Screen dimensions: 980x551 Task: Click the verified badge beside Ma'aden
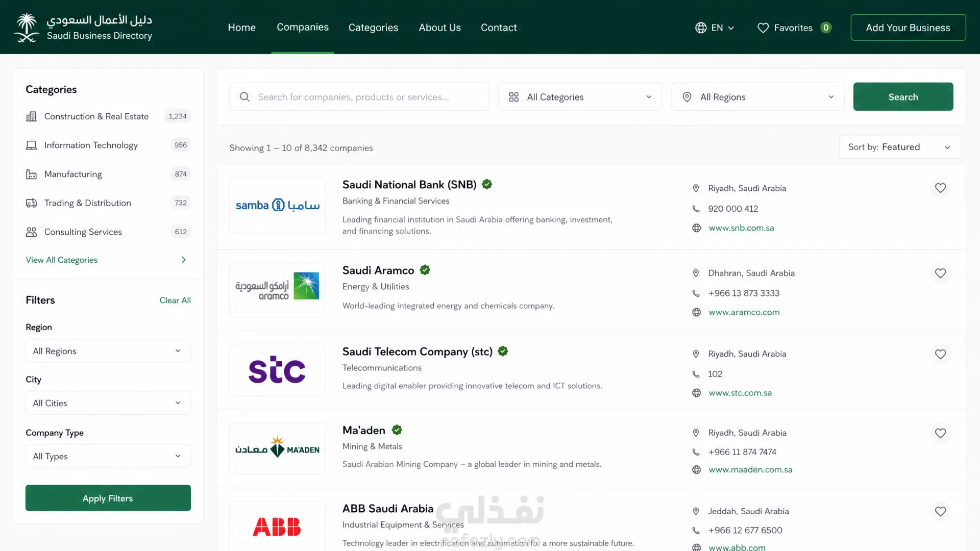pos(397,430)
